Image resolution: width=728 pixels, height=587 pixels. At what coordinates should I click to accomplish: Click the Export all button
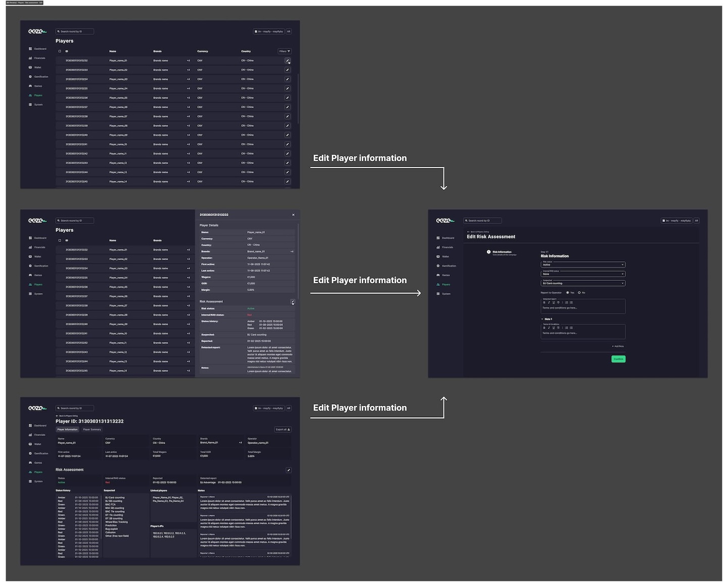[283, 430]
